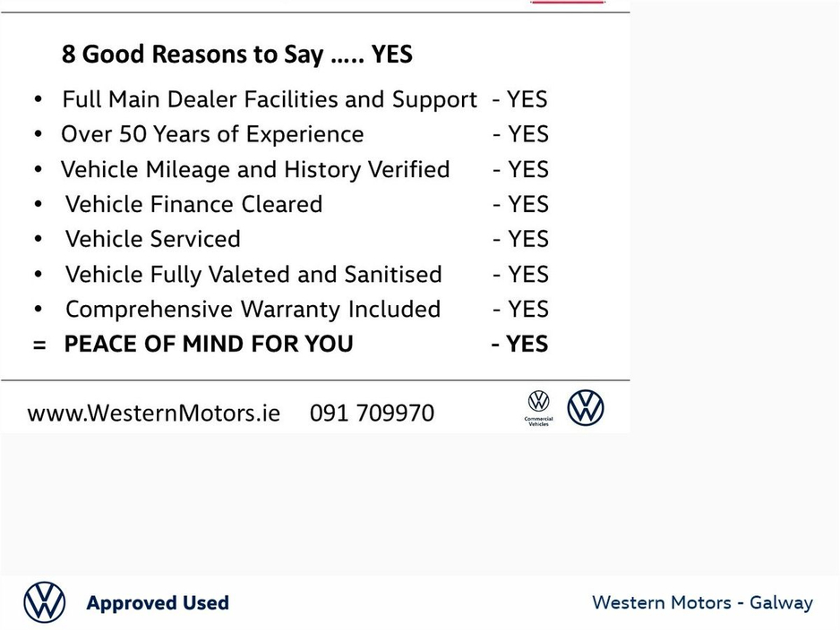The image size is (840, 630).
Task: Click the red underline at top of slide
Action: point(568,2)
